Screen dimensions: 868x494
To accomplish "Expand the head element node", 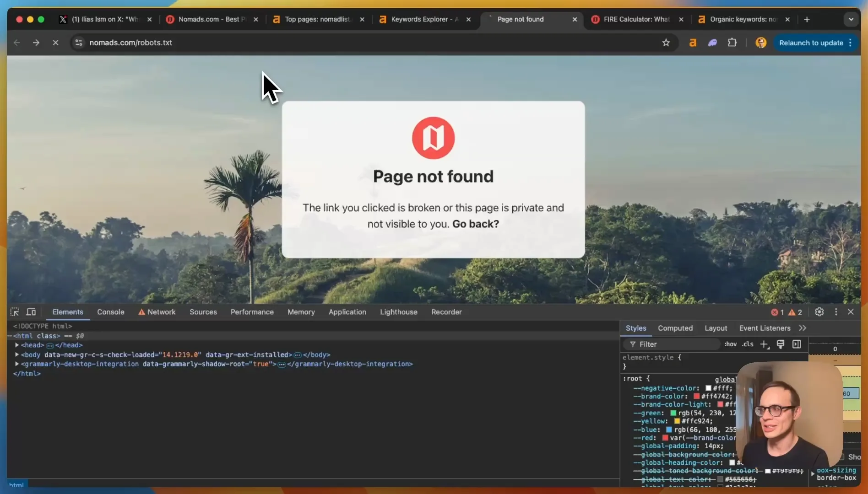I will tap(17, 345).
